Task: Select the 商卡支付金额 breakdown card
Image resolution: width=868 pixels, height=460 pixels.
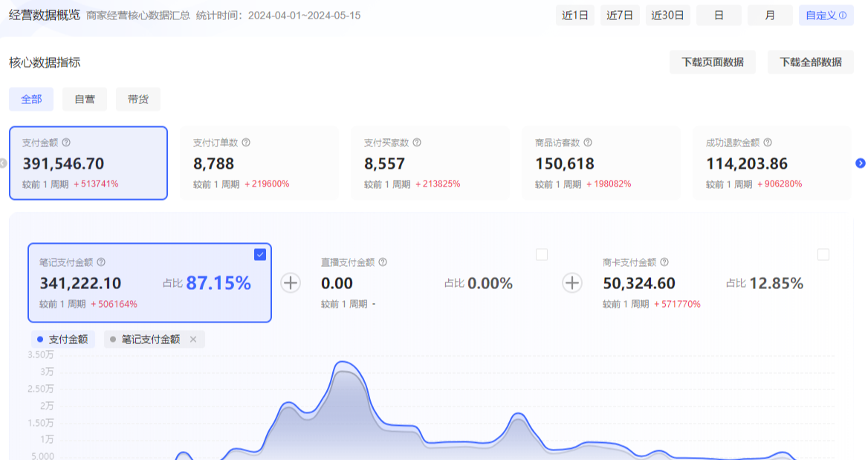Action: pos(713,282)
